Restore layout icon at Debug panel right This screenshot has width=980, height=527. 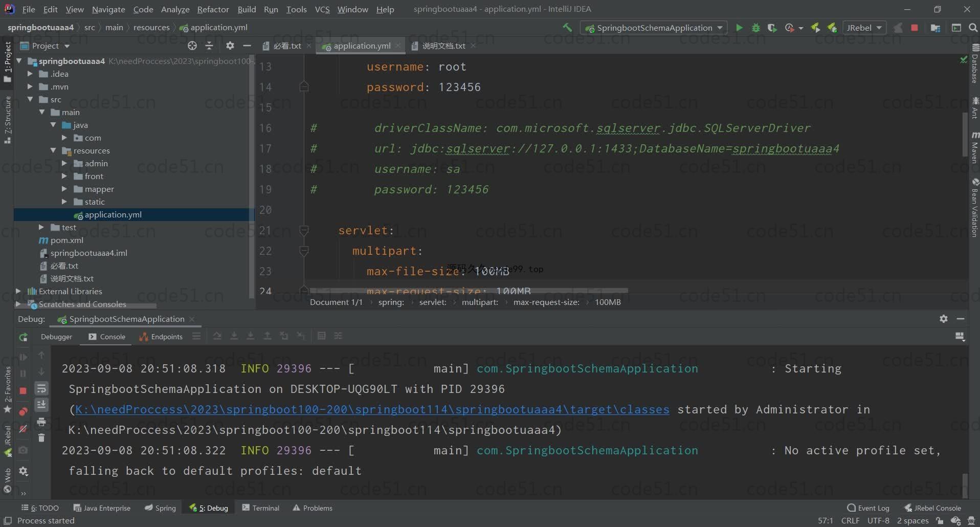[x=960, y=337]
